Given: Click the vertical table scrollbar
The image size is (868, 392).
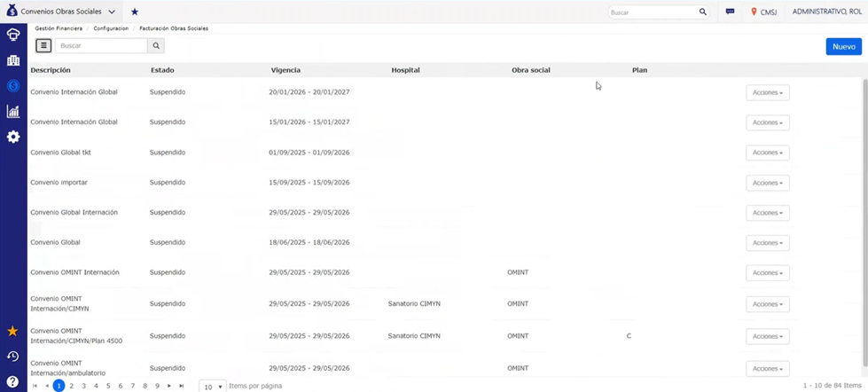Looking at the screenshot, I should coord(865,222).
